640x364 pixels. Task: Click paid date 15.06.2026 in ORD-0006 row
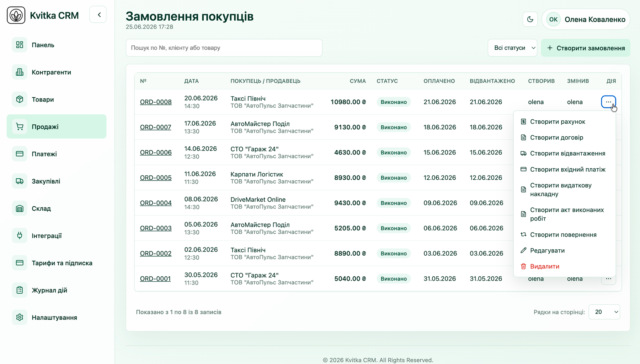(439, 152)
